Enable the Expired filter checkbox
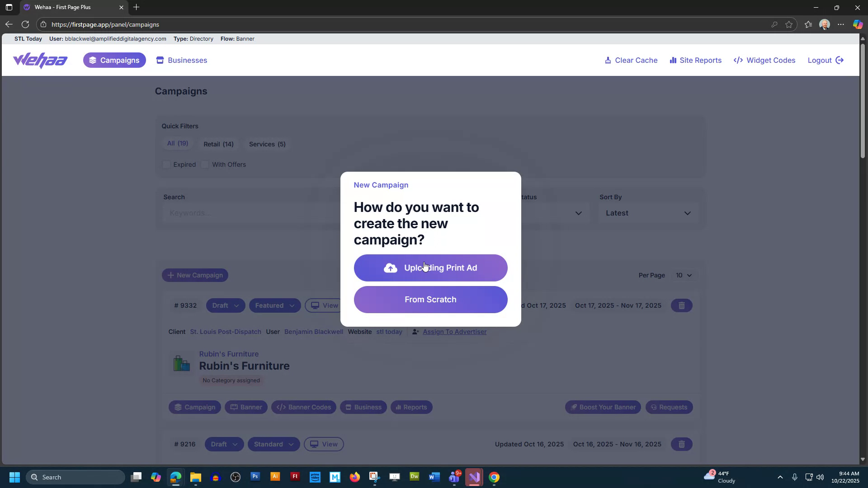Screen dimensions: 868x488 (166, 164)
